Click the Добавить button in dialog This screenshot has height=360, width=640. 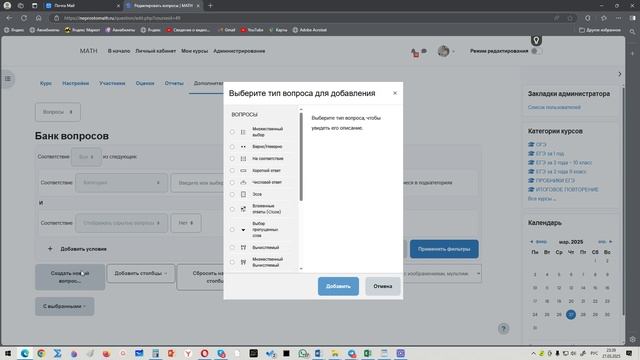[338, 286]
